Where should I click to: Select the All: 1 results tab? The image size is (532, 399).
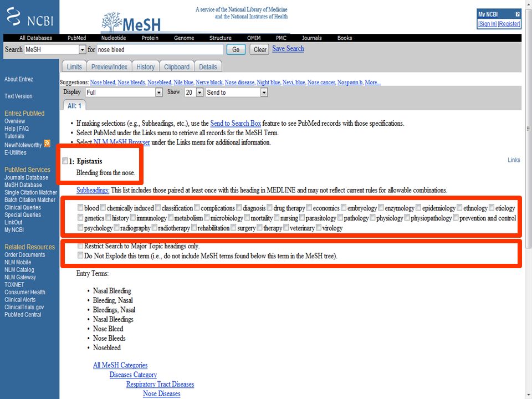click(74, 106)
